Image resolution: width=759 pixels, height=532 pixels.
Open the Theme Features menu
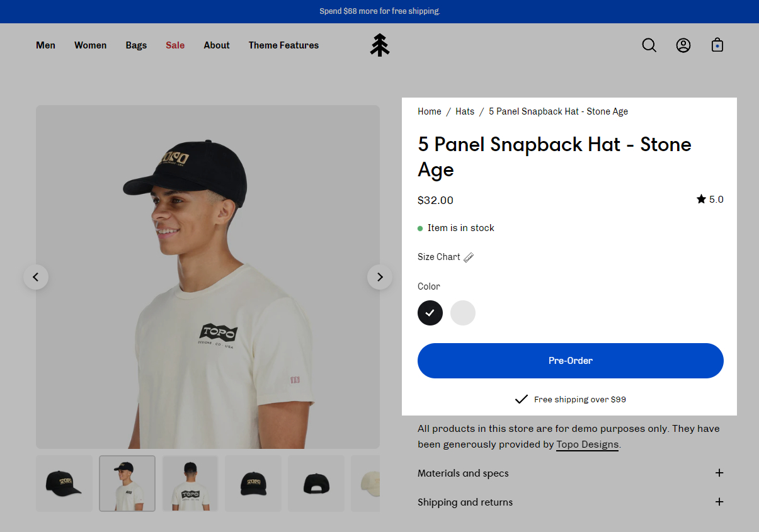coord(283,45)
